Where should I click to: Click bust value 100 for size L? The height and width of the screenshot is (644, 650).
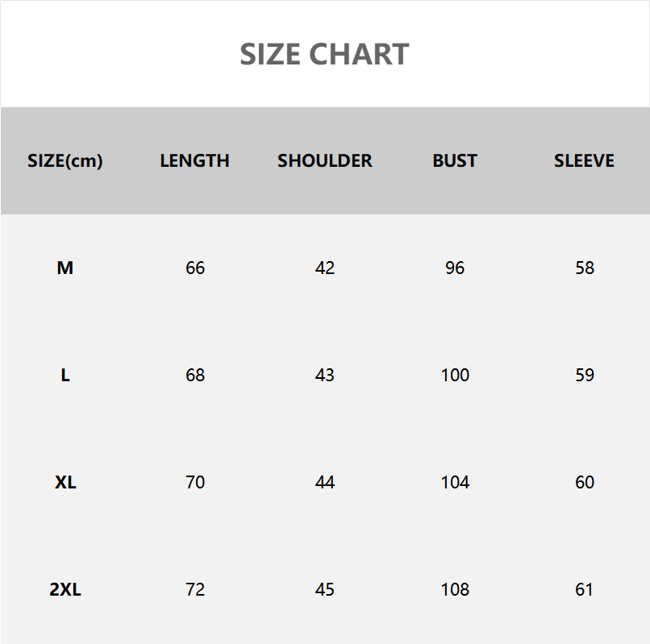455,375
